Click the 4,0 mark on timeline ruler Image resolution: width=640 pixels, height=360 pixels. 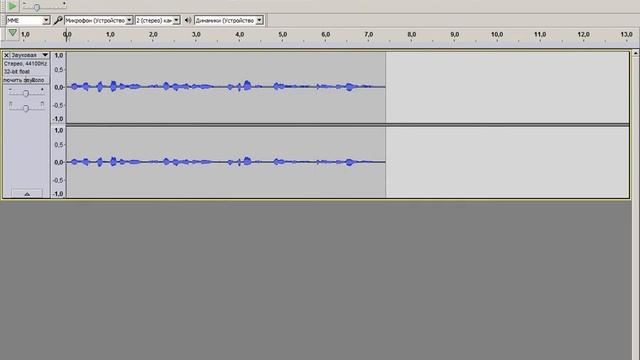point(240,34)
